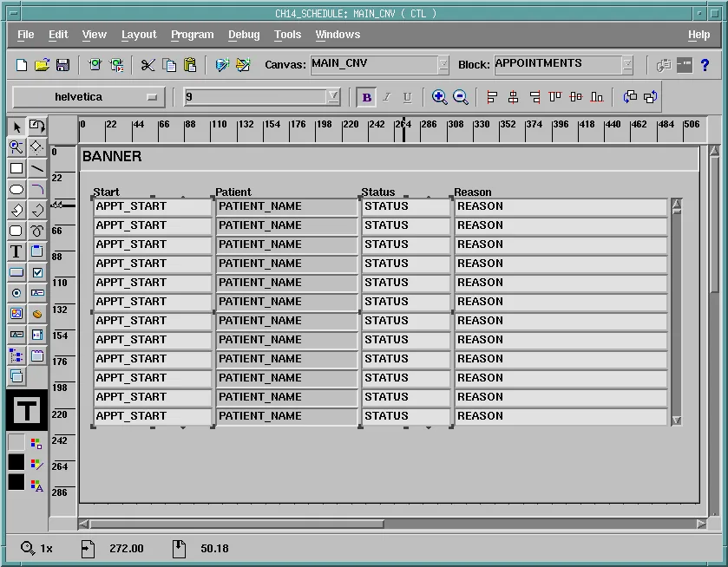Click the Paste clipboard icon
Viewport: 728px width, 567px height.
click(x=190, y=65)
